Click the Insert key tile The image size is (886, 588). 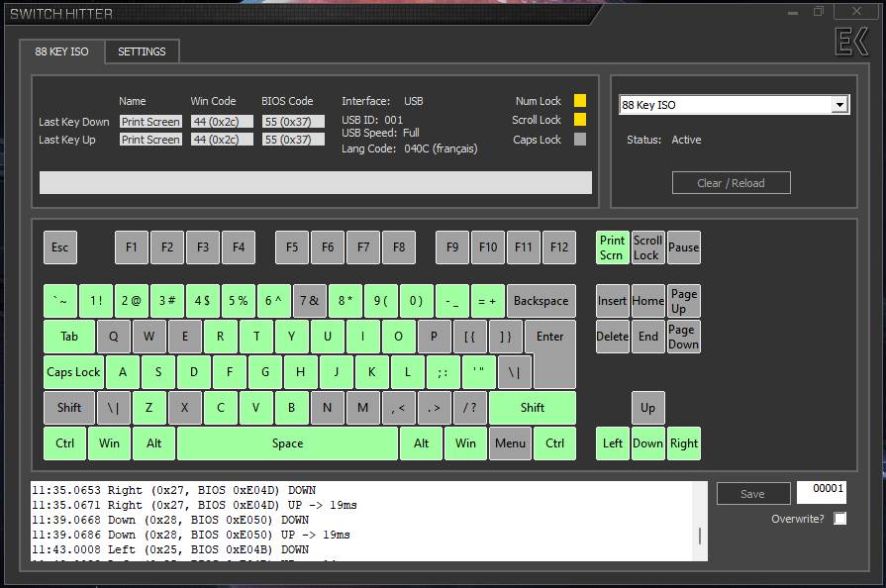click(x=613, y=301)
